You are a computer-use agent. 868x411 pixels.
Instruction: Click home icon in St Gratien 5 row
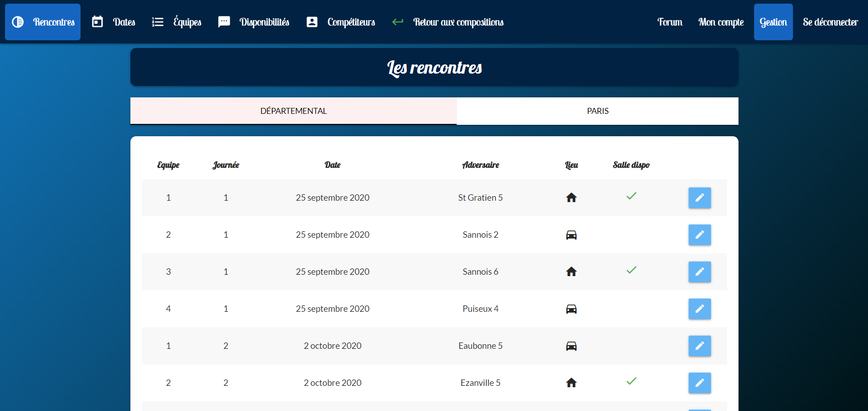[571, 197]
